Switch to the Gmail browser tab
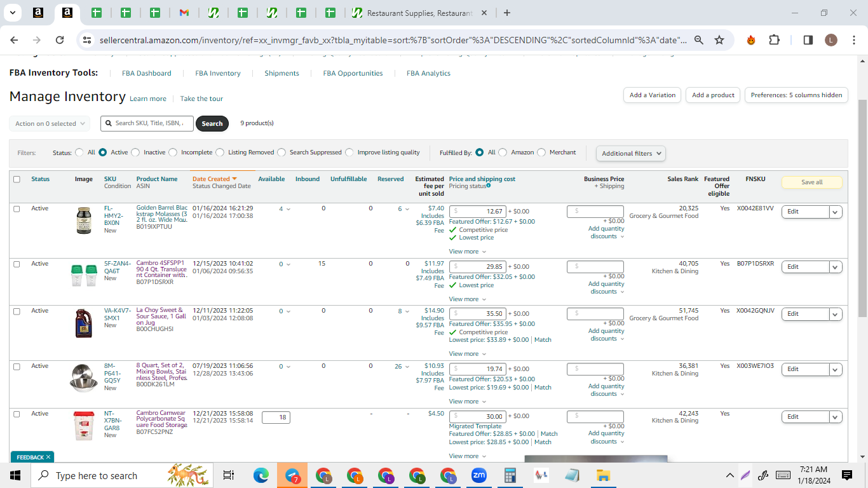 tap(184, 13)
